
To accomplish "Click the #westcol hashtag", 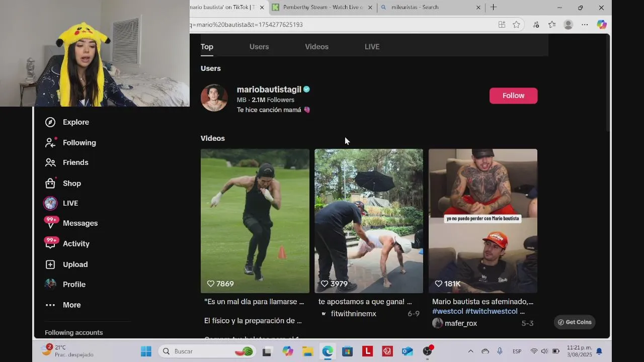I will pyautogui.click(x=448, y=311).
